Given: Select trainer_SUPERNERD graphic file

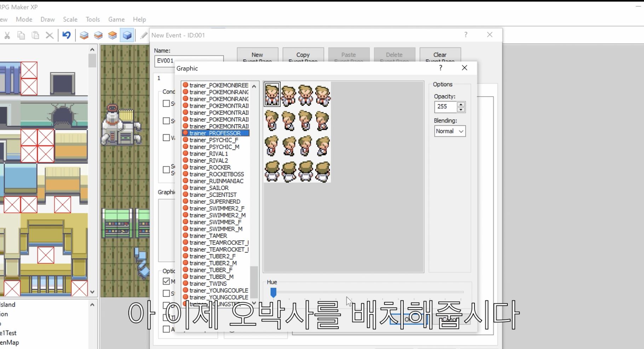Looking at the screenshot, I should (x=215, y=201).
